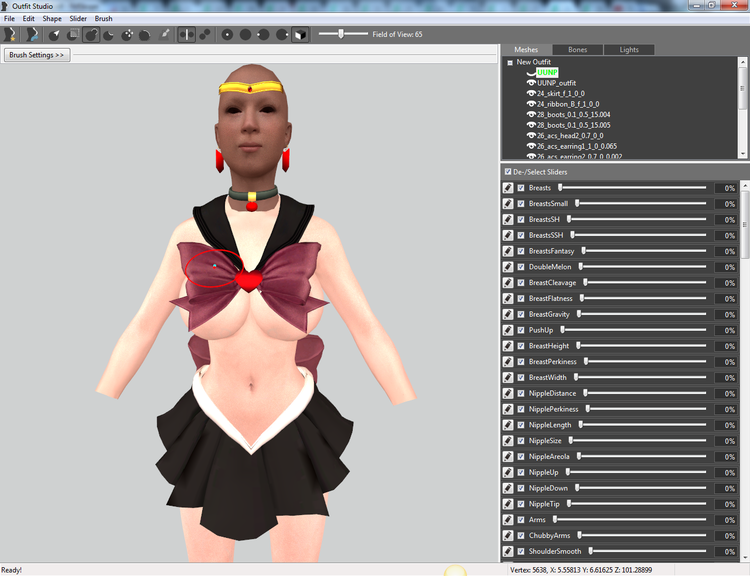Select the 26_acs_earring1_1_0_0.065 mesh
The height and width of the screenshot is (576, 750).
coord(576,146)
